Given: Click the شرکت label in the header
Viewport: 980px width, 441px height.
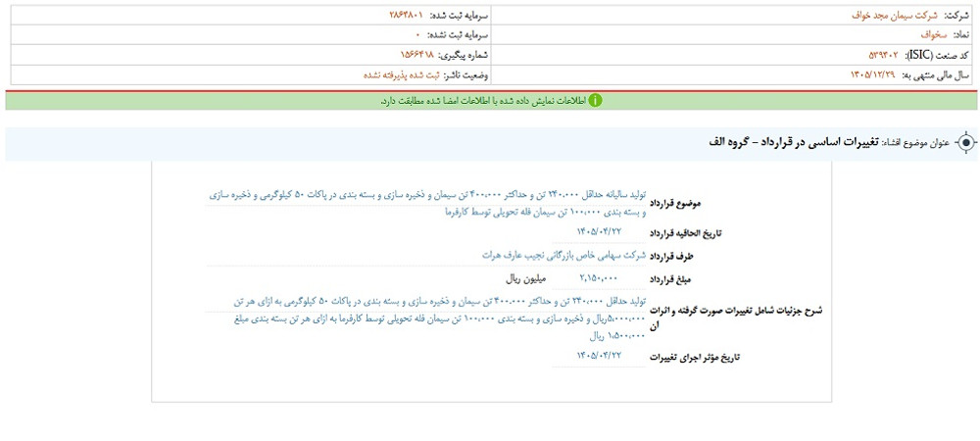Looking at the screenshot, I should click(958, 15).
